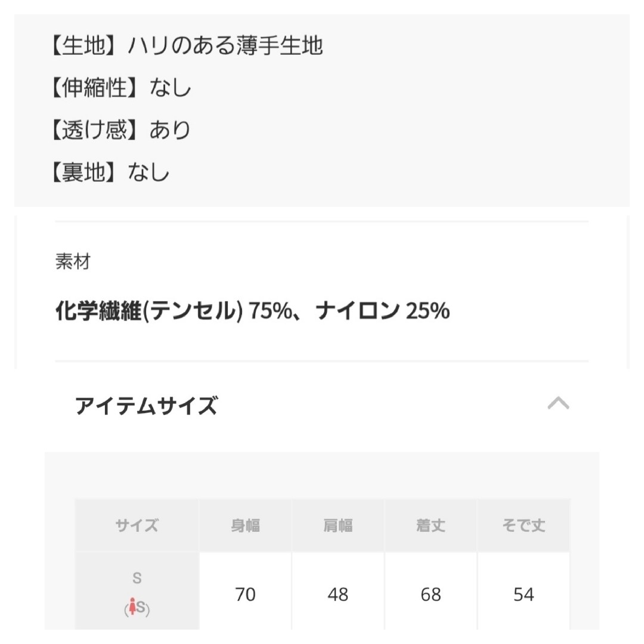644x644 pixels.
Task: Click the 【生地】ハリのある薄手生地 line
Action: 187,45
